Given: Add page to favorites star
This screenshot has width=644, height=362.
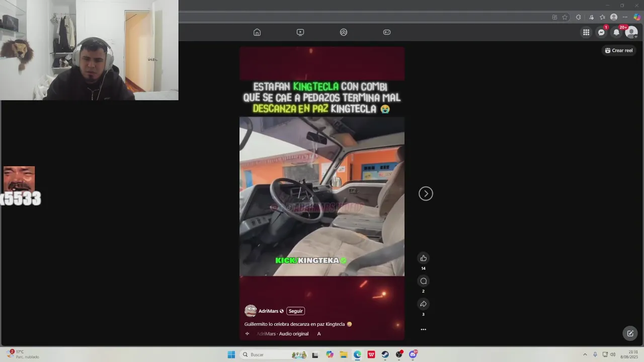Looking at the screenshot, I should click(x=565, y=17).
